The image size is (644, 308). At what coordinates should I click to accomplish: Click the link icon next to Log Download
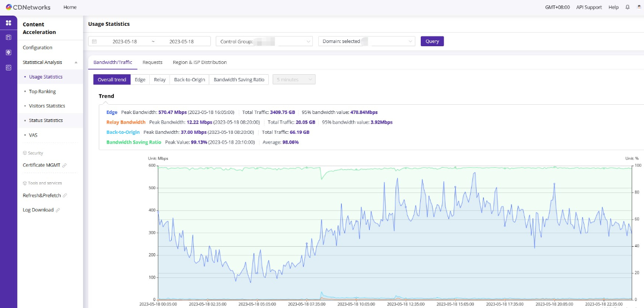(58, 210)
